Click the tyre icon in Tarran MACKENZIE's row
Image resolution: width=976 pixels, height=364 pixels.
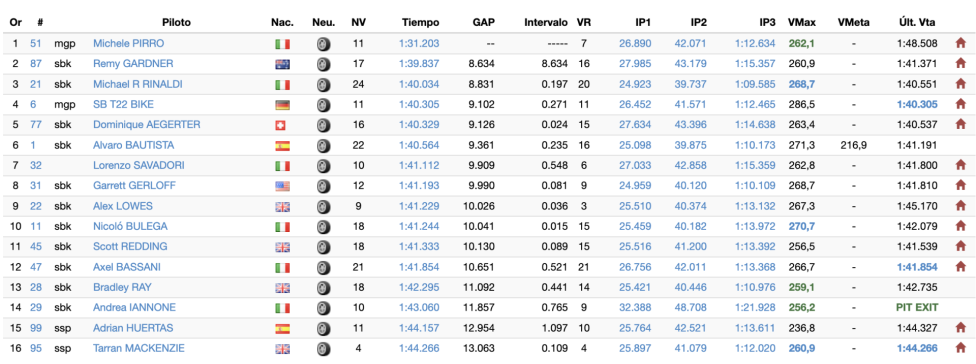324,348
